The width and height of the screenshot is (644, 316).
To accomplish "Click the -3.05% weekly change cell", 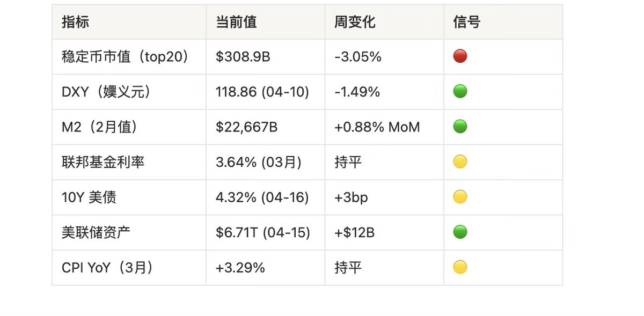I will (x=357, y=56).
